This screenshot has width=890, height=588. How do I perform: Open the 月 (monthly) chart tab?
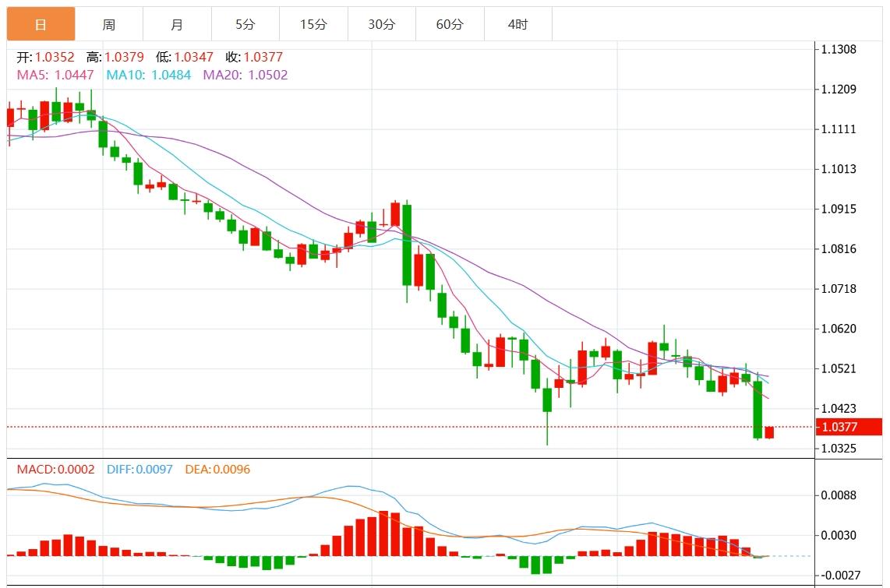coord(177,24)
